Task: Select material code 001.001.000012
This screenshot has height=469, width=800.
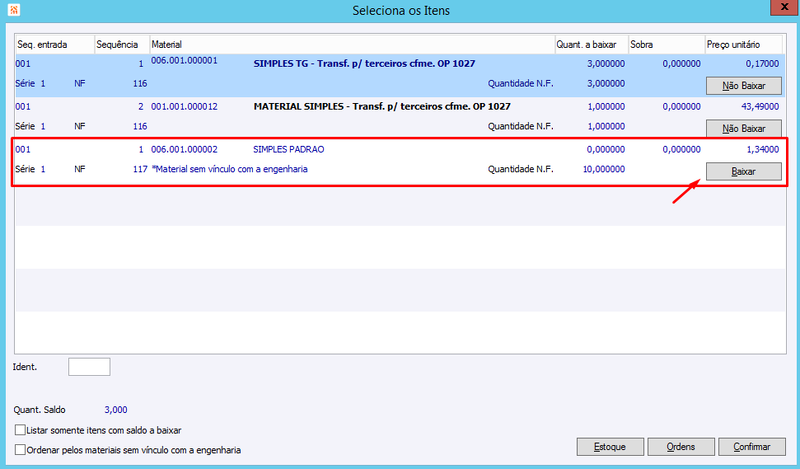Action: 184,107
